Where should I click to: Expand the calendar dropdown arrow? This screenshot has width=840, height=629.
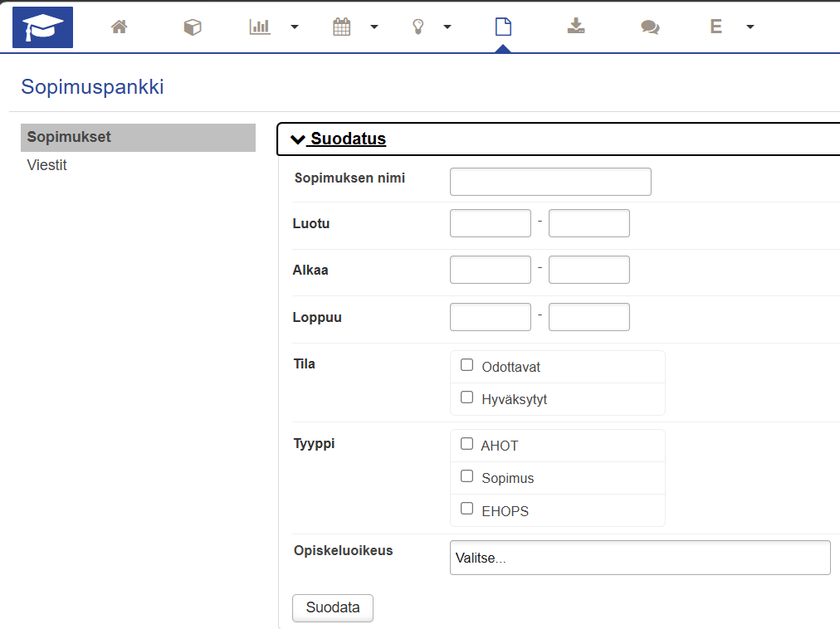[374, 27]
